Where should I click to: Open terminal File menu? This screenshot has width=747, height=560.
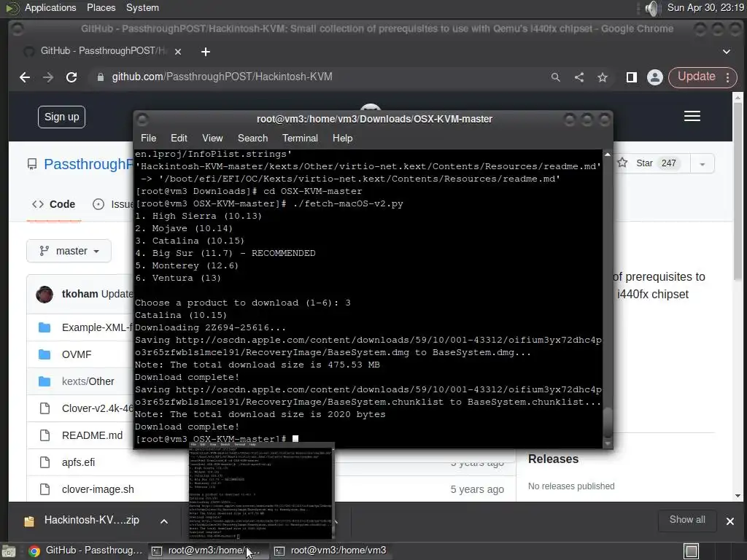pyautogui.click(x=148, y=138)
